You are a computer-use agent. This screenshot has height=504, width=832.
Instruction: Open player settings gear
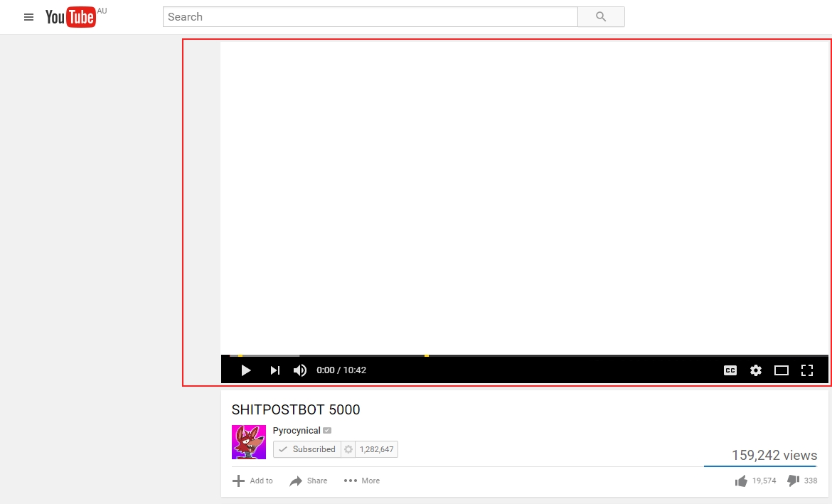[x=756, y=370]
